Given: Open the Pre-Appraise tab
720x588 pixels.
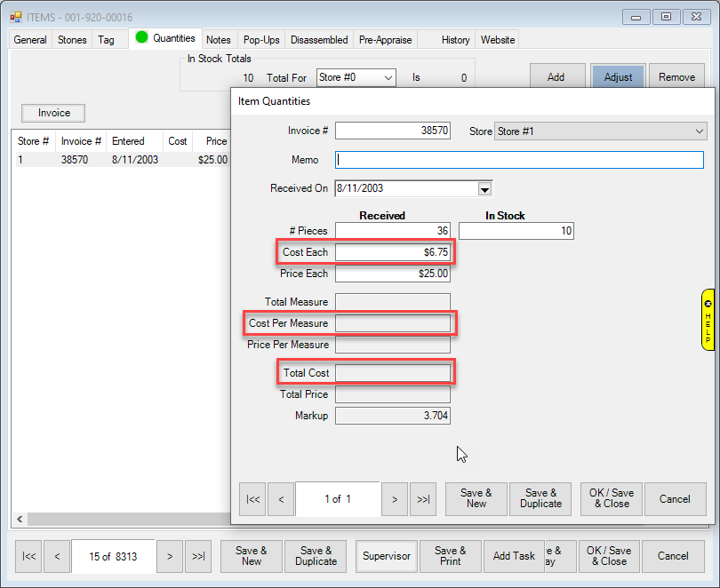Looking at the screenshot, I should (384, 40).
